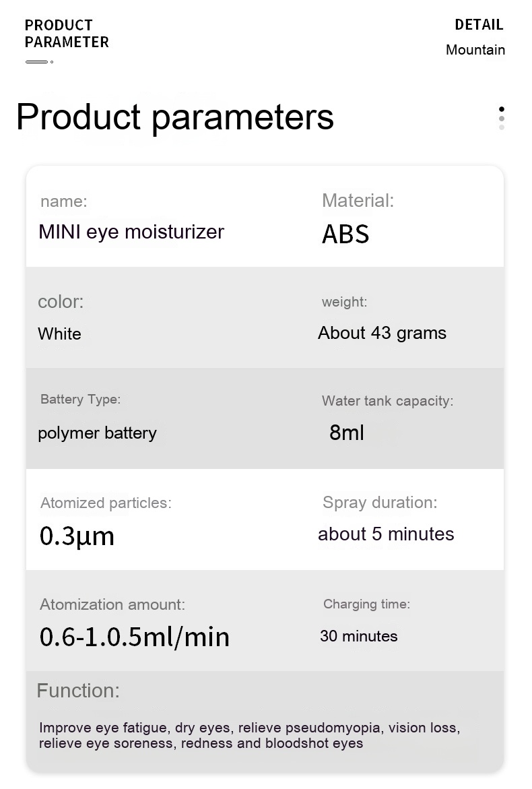Click the ABS material value
This screenshot has height=789, width=532.
(345, 234)
